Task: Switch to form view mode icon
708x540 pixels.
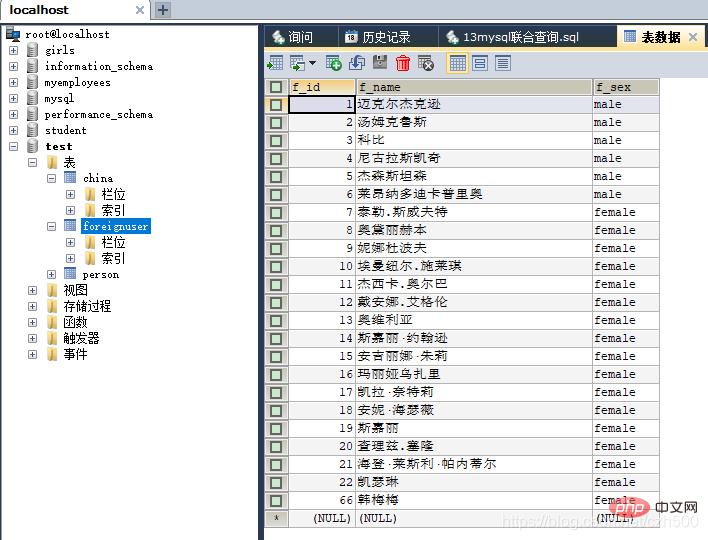Action: click(x=480, y=63)
